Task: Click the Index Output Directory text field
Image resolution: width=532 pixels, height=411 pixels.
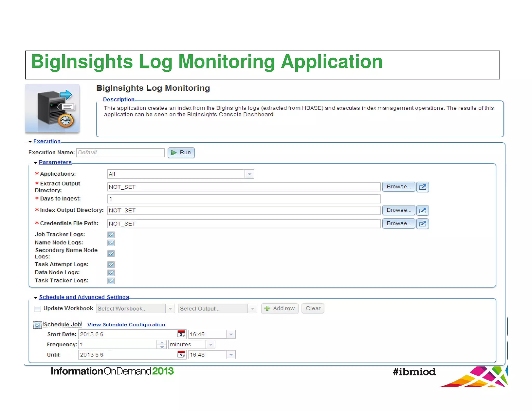Action: pos(244,210)
